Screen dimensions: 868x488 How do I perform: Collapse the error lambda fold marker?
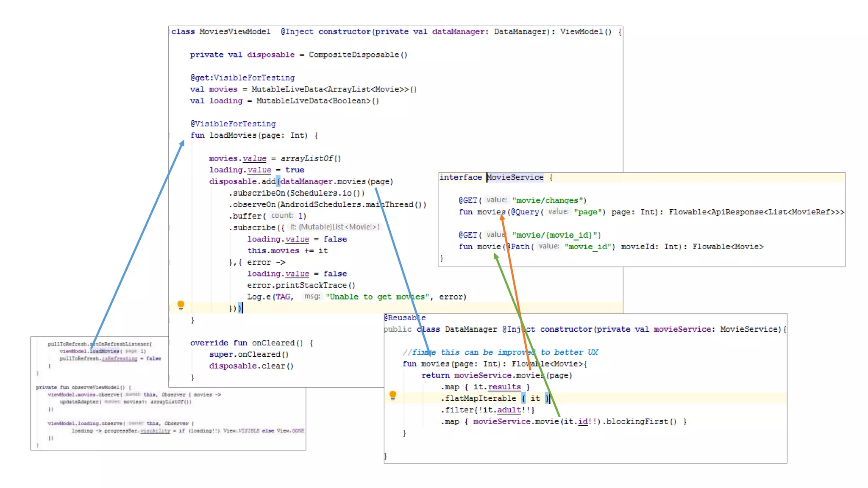(170, 262)
